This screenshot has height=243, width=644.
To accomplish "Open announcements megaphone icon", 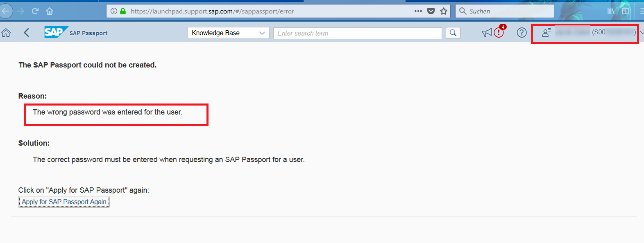I will (487, 33).
